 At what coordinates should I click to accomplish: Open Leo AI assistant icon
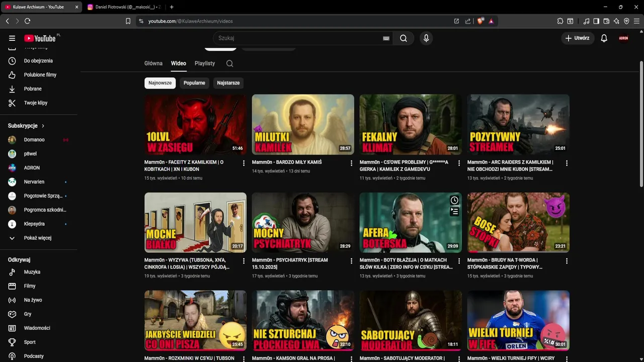coord(616,21)
